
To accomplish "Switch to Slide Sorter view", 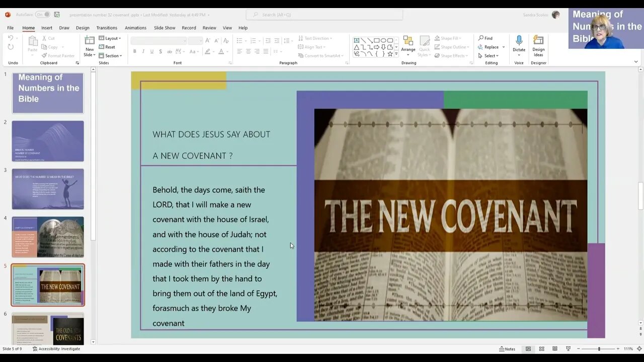I will click(x=541, y=349).
